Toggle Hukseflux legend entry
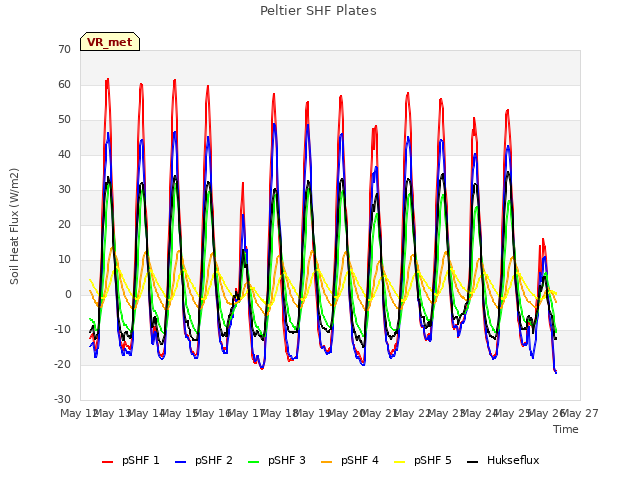Screen dimensions: 640x480 tap(503, 460)
